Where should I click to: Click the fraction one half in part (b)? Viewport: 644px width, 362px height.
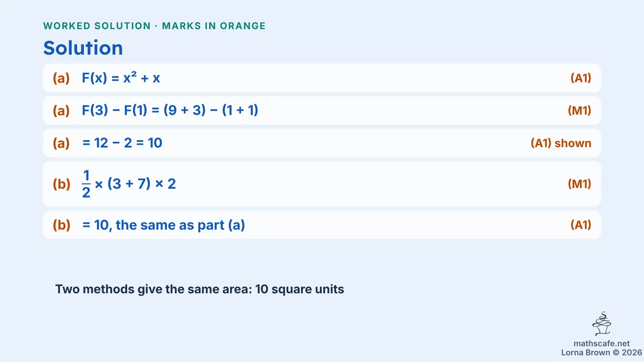tap(86, 184)
